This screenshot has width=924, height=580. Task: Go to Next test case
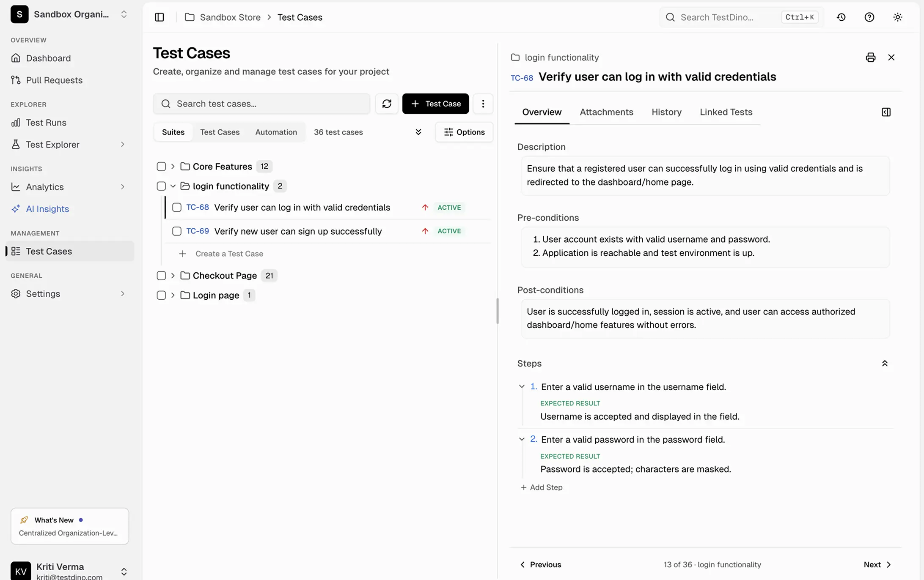(x=877, y=565)
